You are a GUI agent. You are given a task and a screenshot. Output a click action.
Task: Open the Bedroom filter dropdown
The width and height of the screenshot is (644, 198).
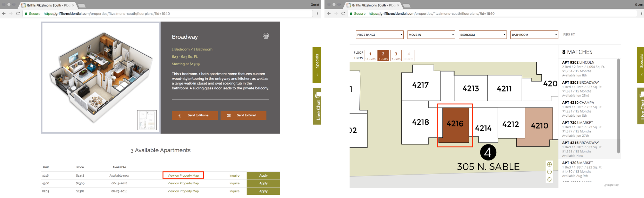pyautogui.click(x=483, y=35)
